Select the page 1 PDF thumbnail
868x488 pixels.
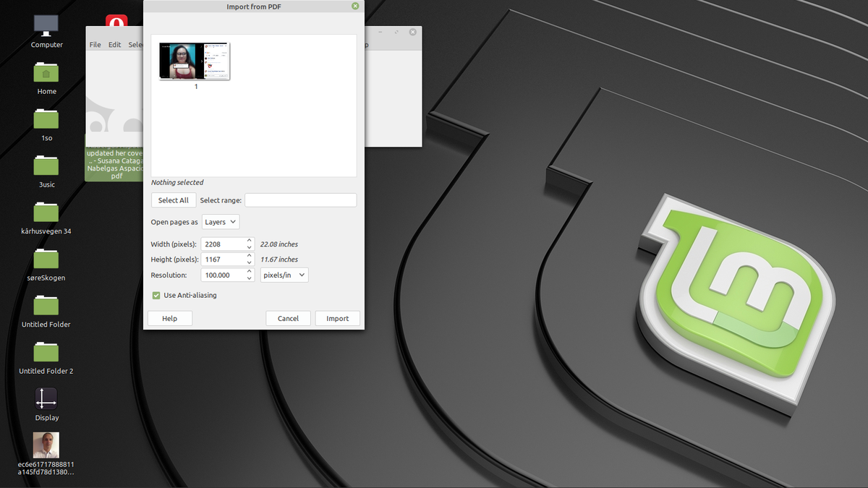pyautogui.click(x=195, y=61)
